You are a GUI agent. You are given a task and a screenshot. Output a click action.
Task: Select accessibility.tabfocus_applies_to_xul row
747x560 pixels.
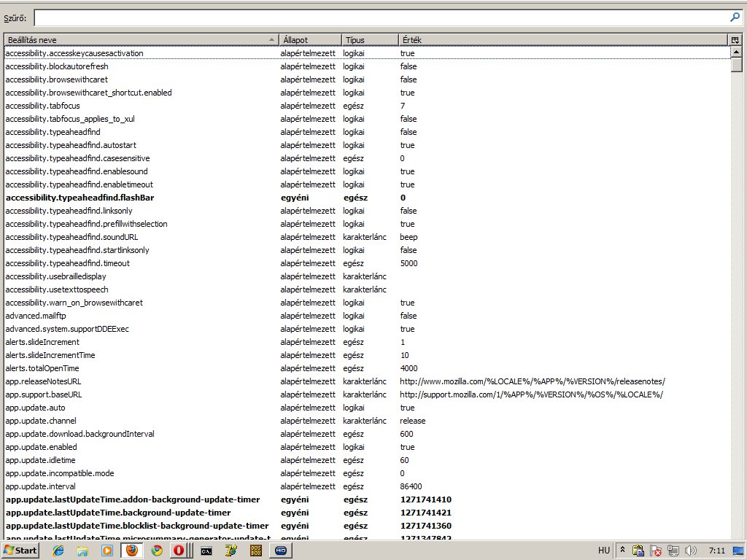[x=367, y=119]
